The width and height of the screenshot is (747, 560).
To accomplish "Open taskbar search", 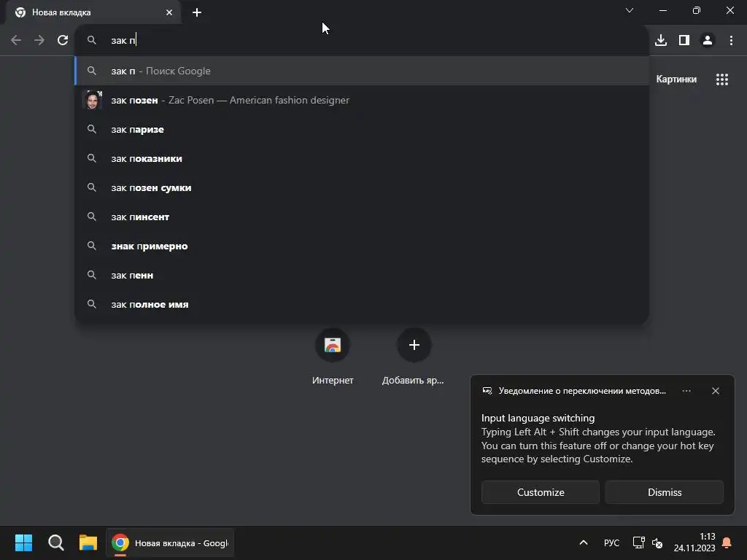I will tap(55, 542).
